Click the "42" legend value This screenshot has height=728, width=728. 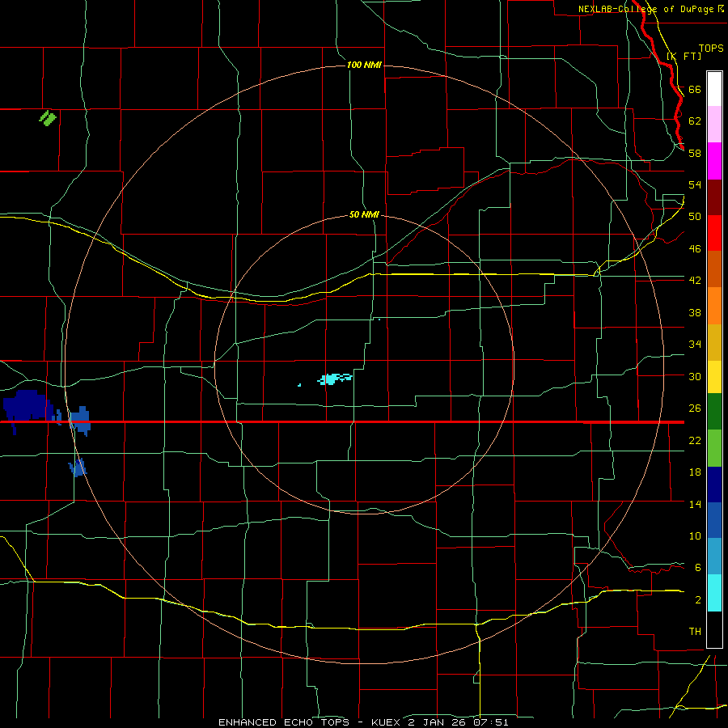(x=695, y=281)
